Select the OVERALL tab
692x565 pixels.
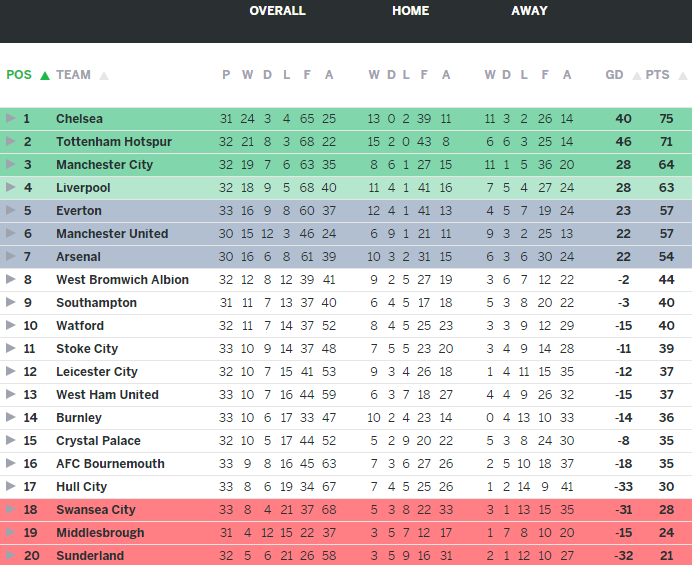click(277, 11)
